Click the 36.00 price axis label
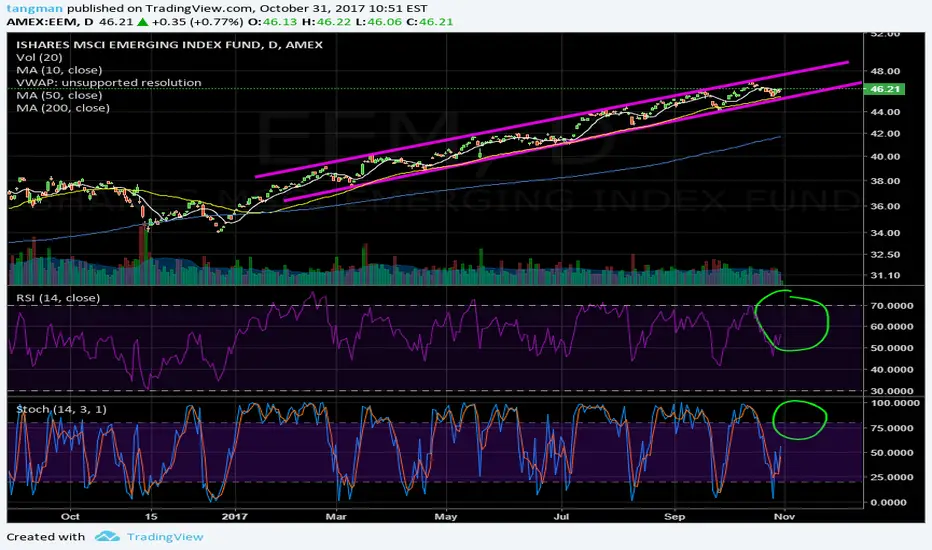The width and height of the screenshot is (932, 550). [x=885, y=206]
